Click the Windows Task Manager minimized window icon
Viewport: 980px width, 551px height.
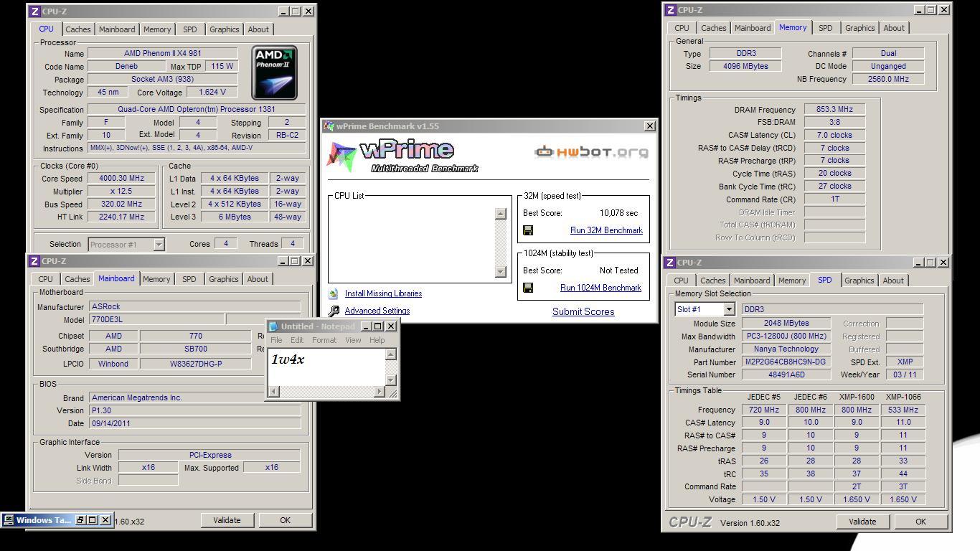click(9, 520)
